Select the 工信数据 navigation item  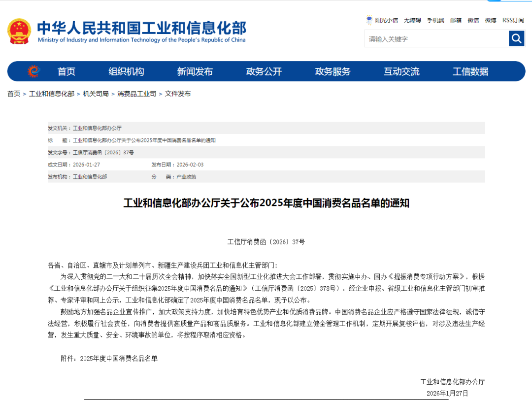pyautogui.click(x=470, y=71)
